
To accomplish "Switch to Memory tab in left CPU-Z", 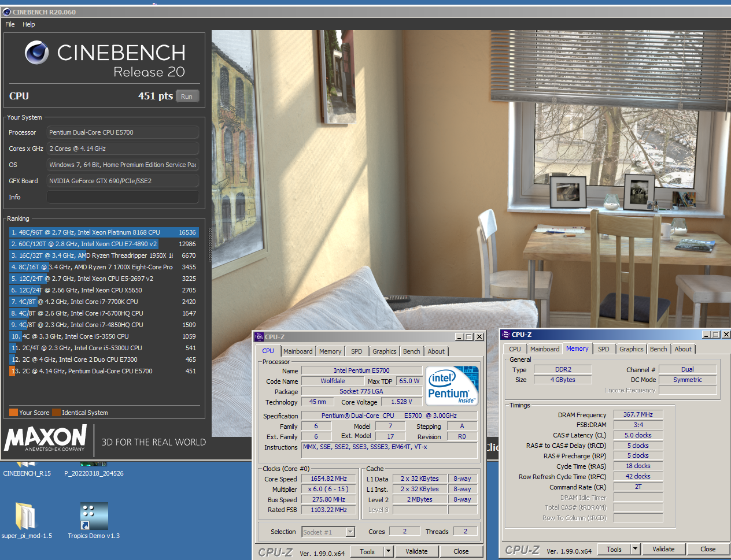I will 330,351.
